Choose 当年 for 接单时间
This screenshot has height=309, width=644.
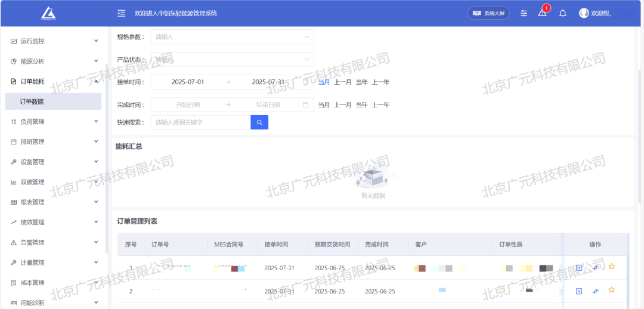pyautogui.click(x=362, y=82)
